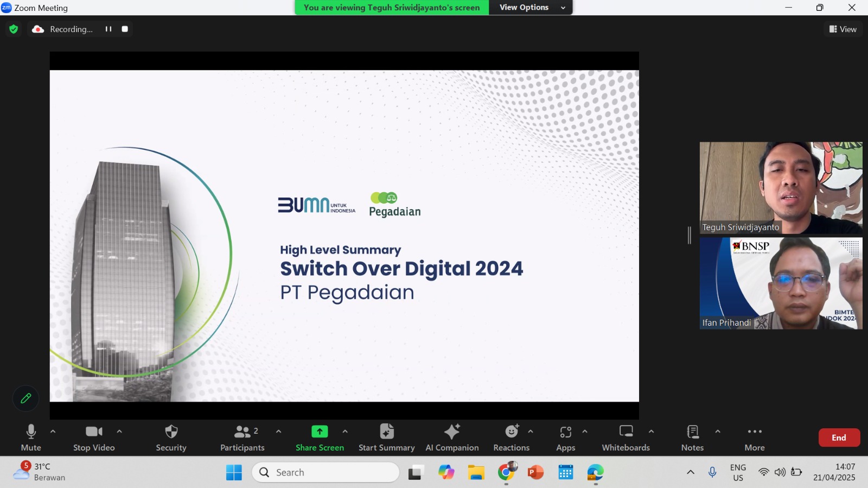
Task: Open video options arrow beside Stop Video
Action: 119,432
